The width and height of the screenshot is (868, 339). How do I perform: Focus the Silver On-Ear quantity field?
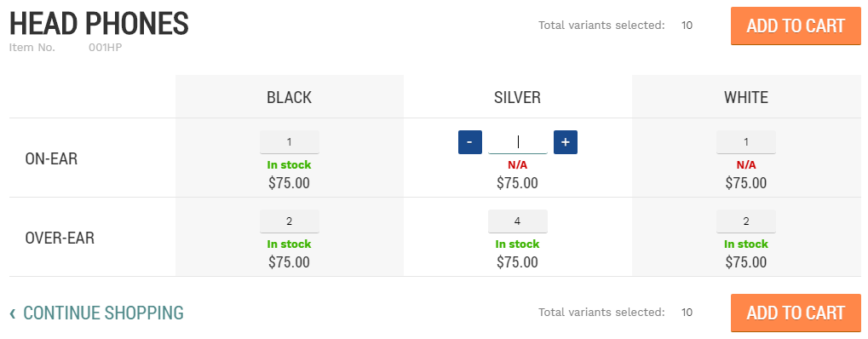pos(518,142)
